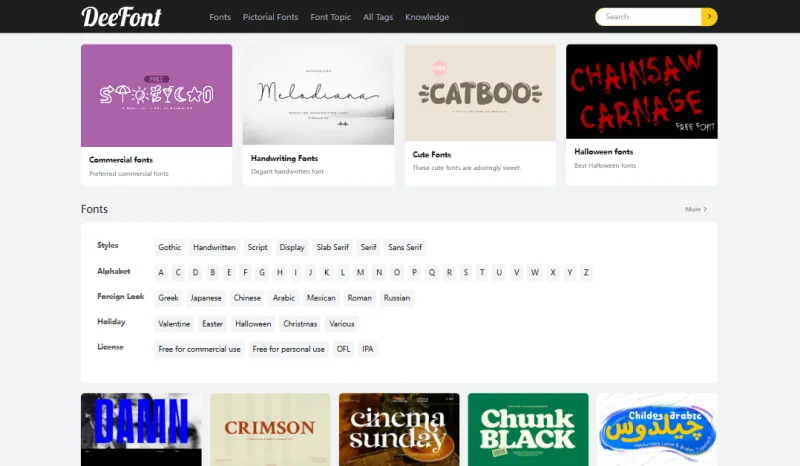
Task: Filter by Various holiday tag
Action: 342,324
